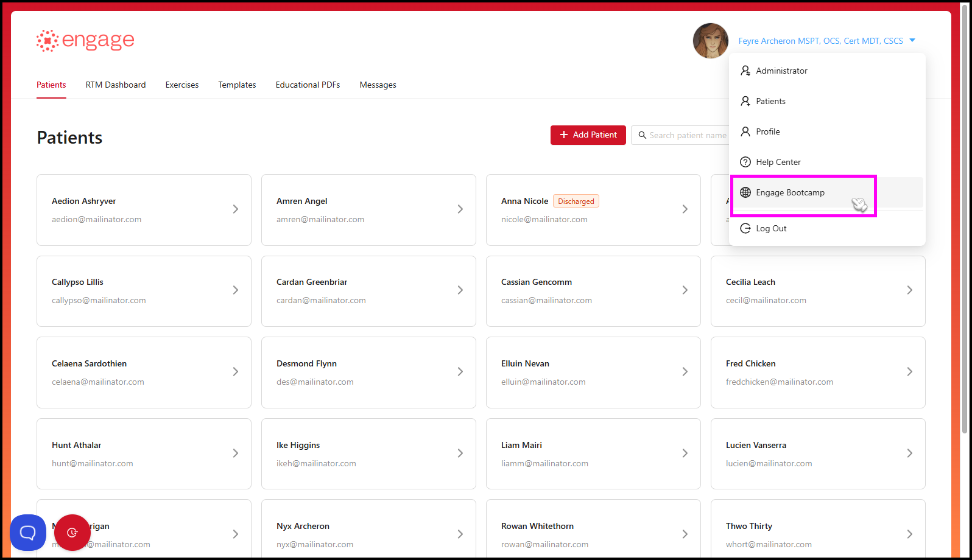
Task: Click the red timer floating button
Action: 72,533
